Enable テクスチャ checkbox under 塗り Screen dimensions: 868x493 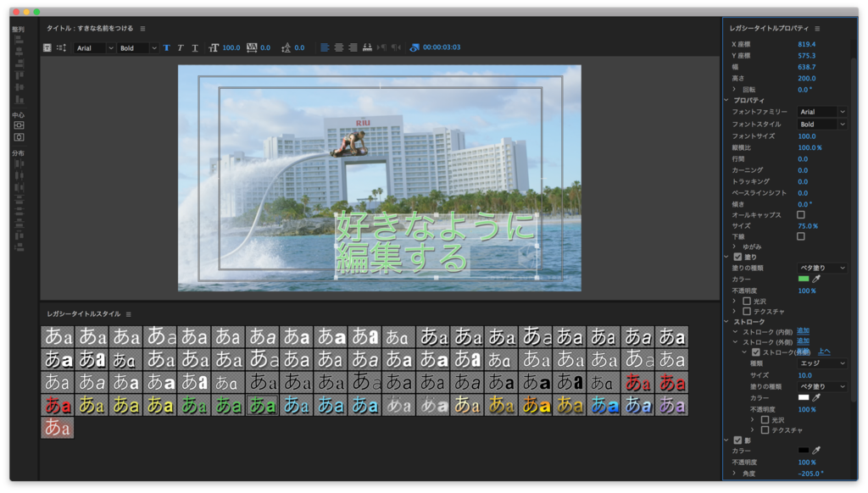coord(747,312)
